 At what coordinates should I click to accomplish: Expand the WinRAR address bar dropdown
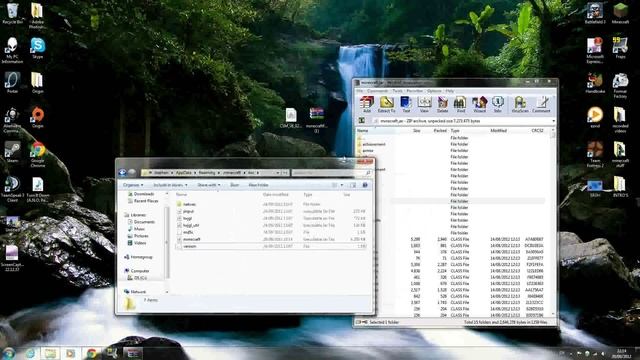(x=553, y=121)
